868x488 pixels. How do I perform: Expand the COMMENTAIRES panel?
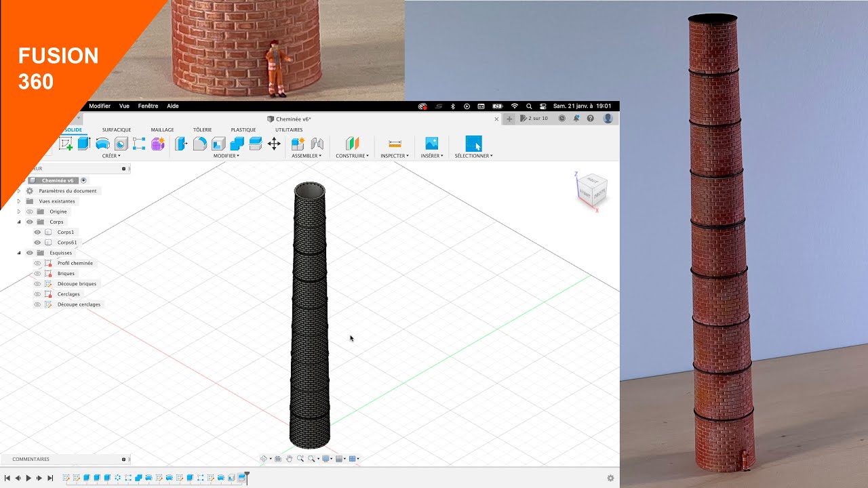[123, 459]
